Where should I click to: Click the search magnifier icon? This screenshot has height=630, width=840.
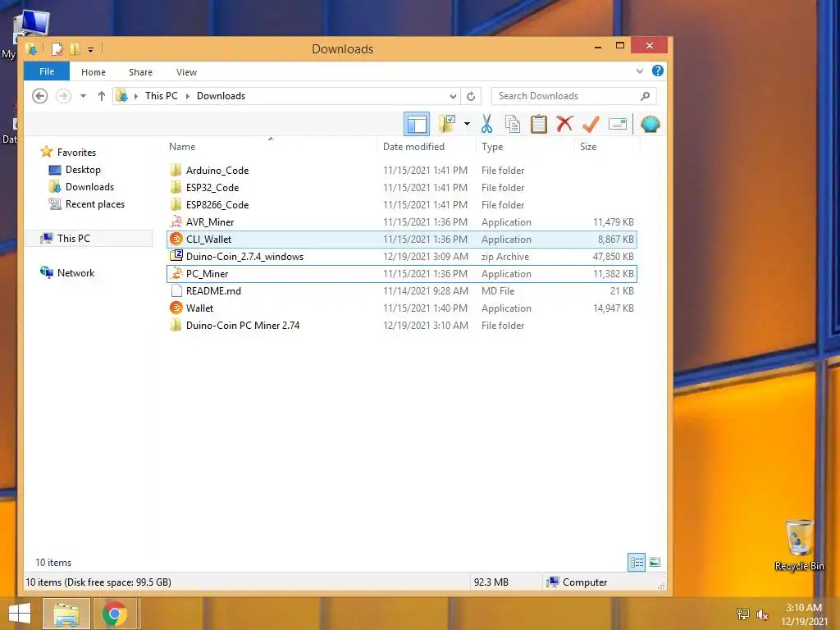pyautogui.click(x=645, y=96)
